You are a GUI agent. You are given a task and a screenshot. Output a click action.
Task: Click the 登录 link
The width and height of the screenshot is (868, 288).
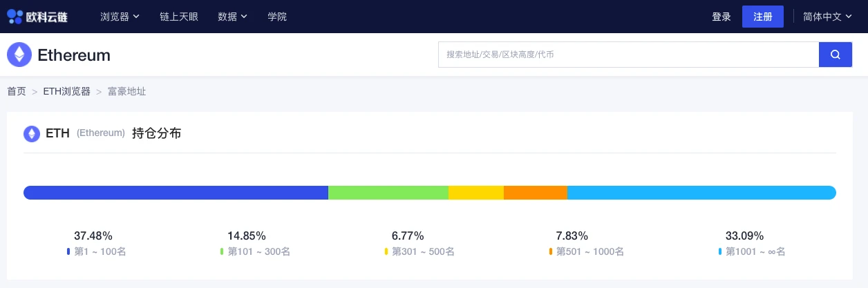coord(721,17)
